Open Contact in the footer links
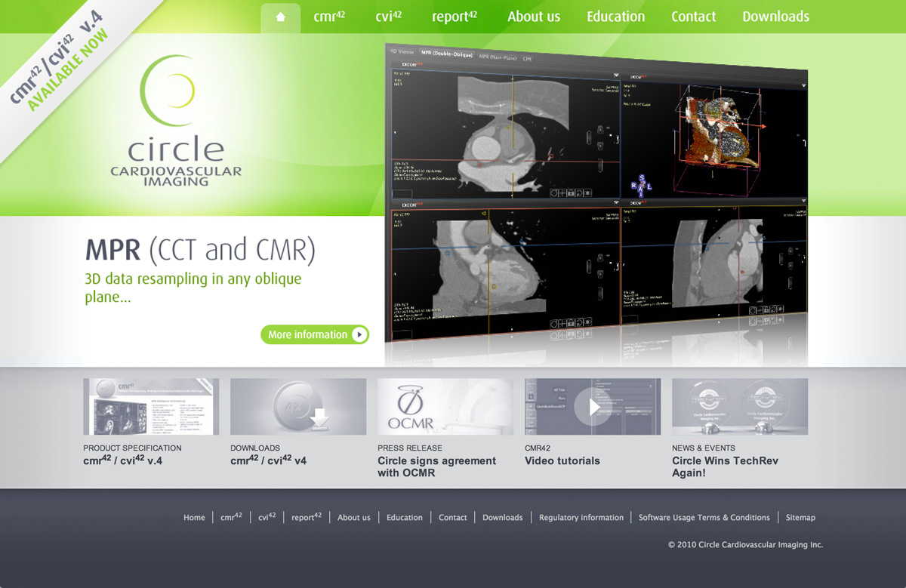 pyautogui.click(x=453, y=518)
